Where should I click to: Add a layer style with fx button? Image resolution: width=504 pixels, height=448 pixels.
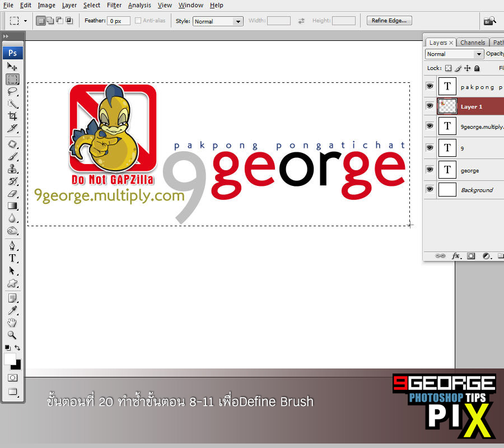pyautogui.click(x=456, y=256)
